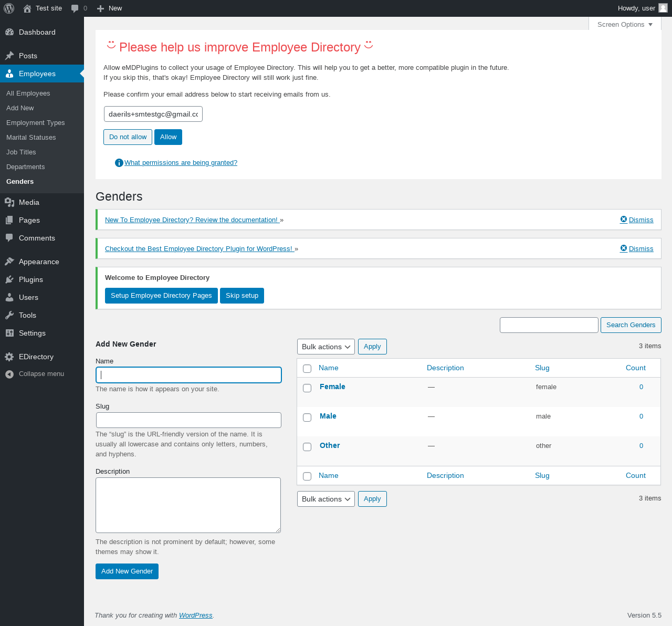
Task: Click the bottom Apply button
Action: pos(372,499)
